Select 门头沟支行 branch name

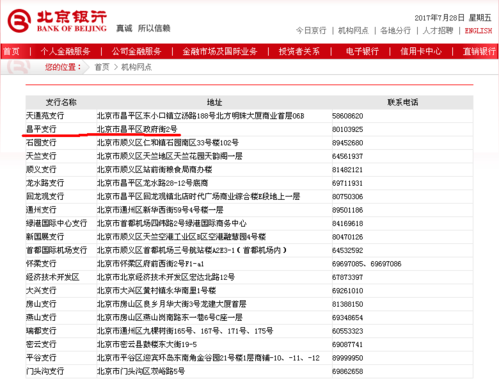45,371
